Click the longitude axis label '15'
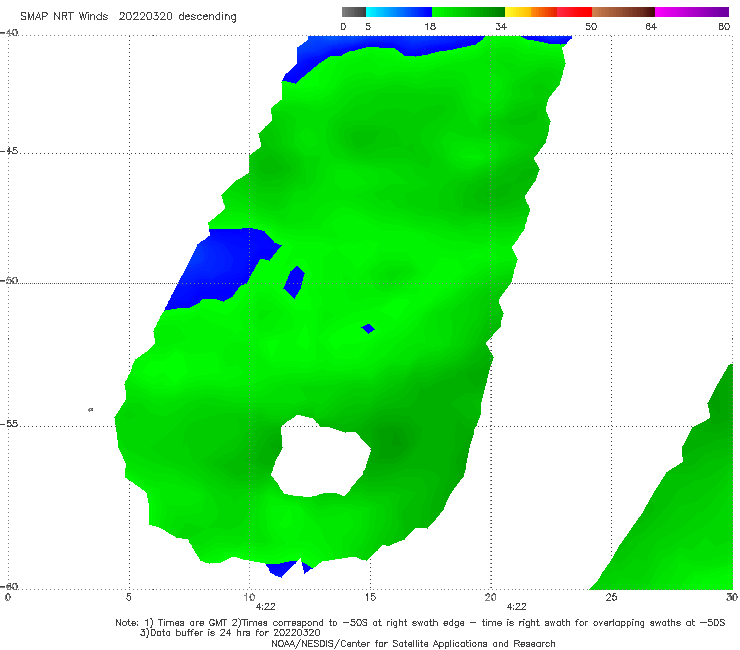The height and width of the screenshot is (650, 740). click(x=370, y=597)
